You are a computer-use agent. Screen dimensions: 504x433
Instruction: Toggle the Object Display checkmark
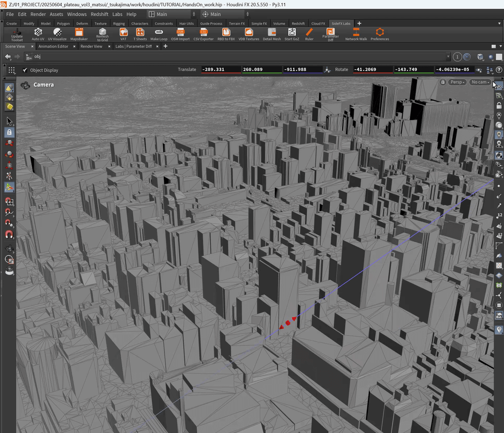pyautogui.click(x=25, y=70)
